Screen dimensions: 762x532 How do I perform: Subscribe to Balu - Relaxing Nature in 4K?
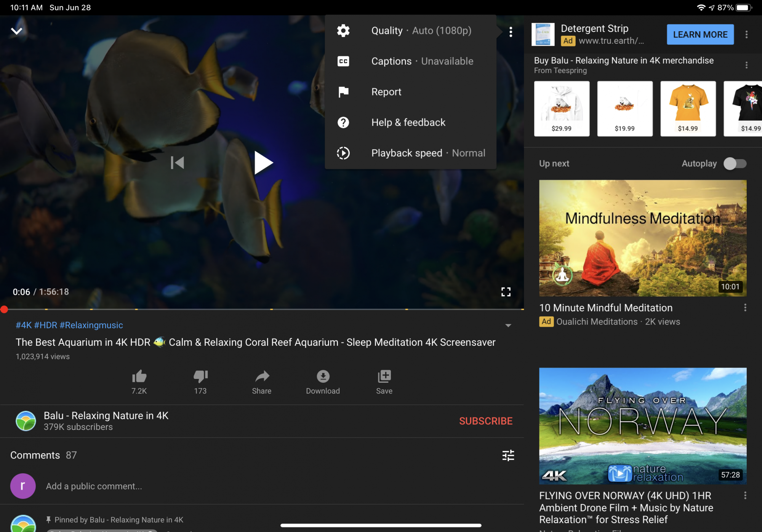(x=486, y=421)
